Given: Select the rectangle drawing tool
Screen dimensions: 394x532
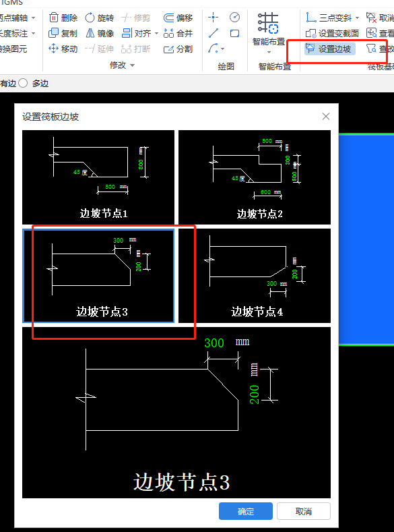Looking at the screenshot, I should click(234, 33).
